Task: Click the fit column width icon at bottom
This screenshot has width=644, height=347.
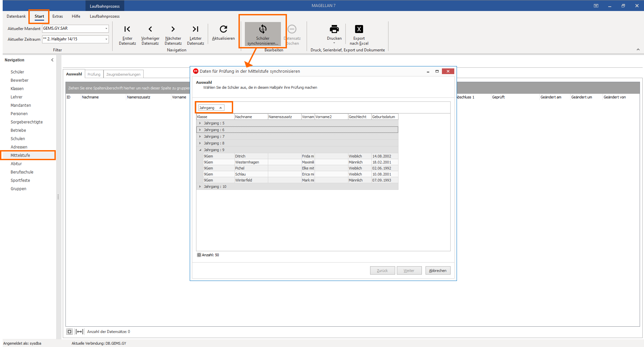Action: click(x=79, y=332)
